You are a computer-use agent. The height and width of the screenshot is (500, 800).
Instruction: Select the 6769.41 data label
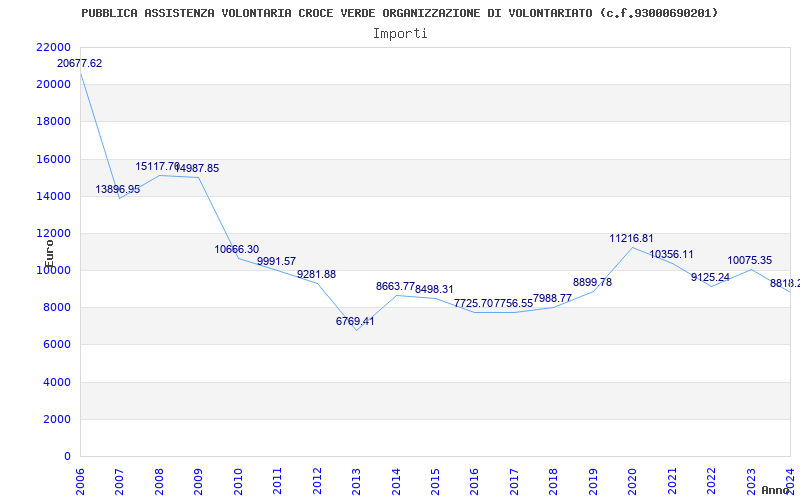355,321
